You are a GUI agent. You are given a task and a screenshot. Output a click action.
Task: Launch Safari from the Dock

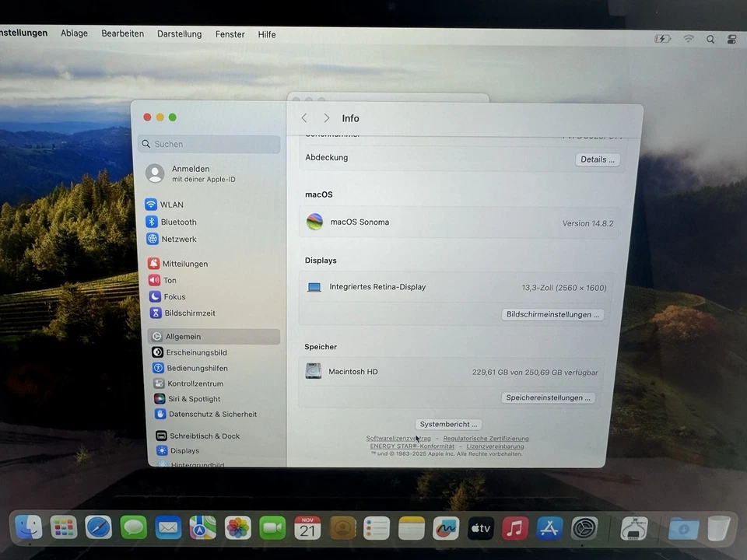98,527
